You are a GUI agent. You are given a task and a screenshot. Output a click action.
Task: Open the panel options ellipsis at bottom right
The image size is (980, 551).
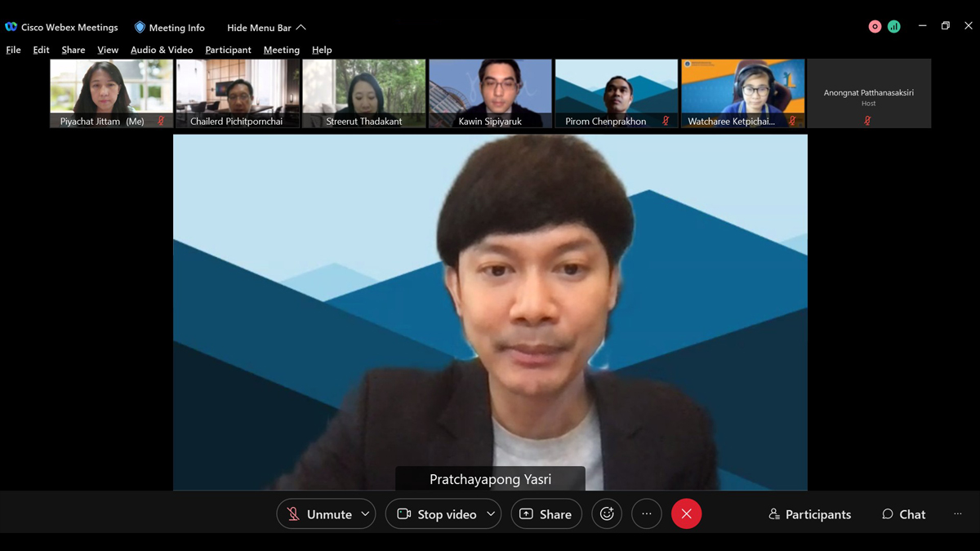click(x=958, y=514)
